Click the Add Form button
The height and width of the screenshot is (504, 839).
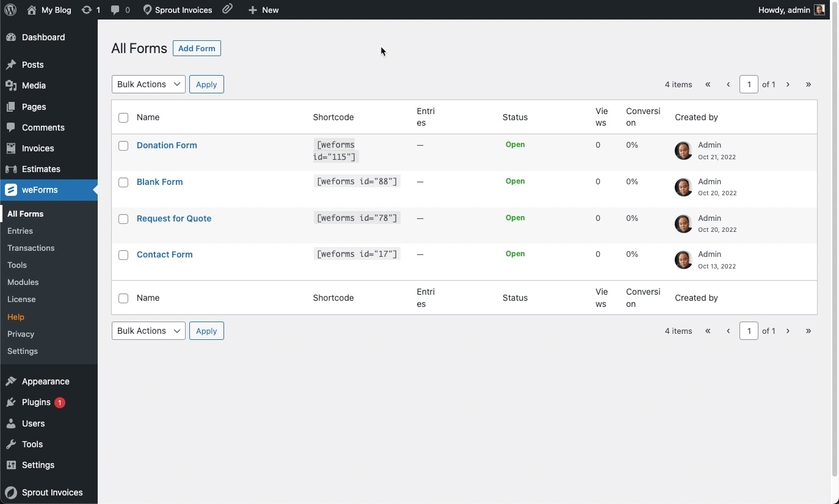[197, 48]
